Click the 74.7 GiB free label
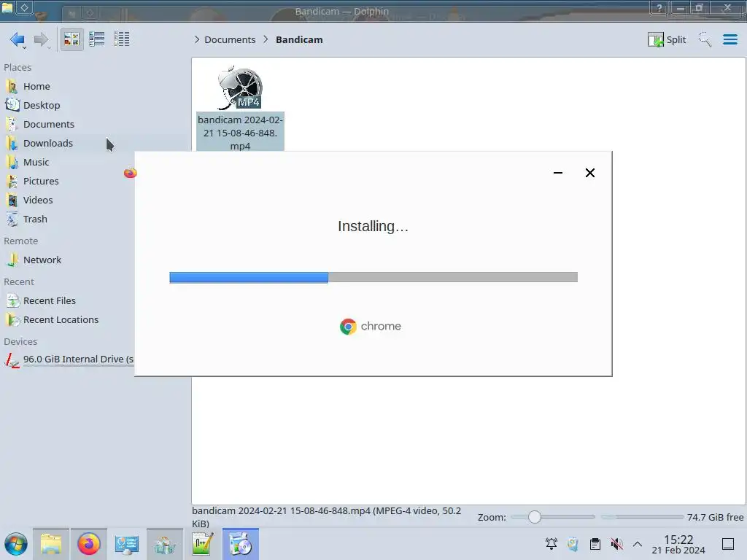This screenshot has height=560, width=747. 715,517
